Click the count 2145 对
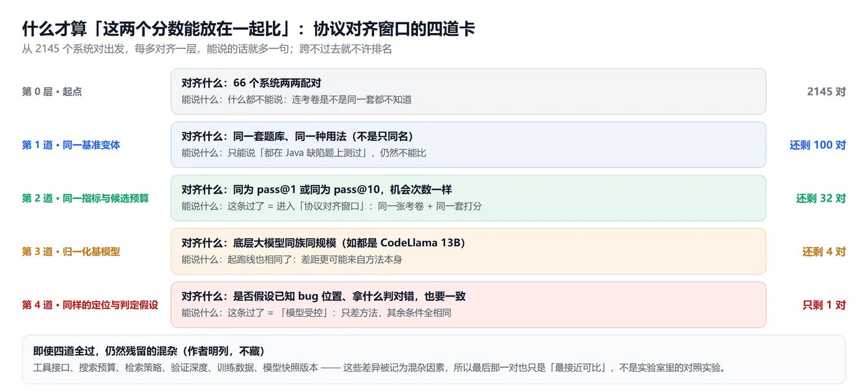This screenshot has height=392, width=868. pyautogui.click(x=826, y=92)
